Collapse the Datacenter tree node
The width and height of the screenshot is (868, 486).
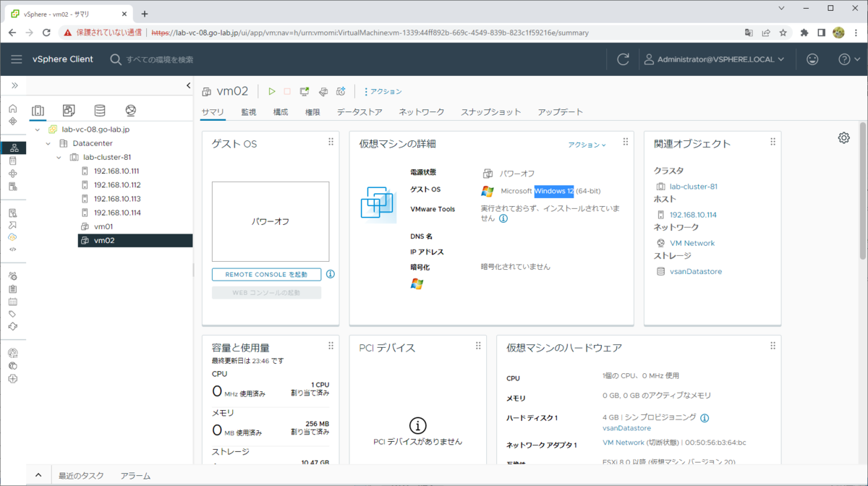click(48, 143)
